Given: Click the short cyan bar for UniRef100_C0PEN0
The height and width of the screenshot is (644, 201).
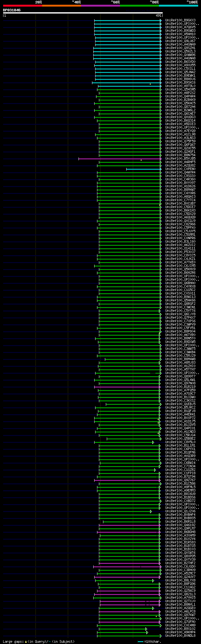Looking at the screenshot, I should [x=144, y=169].
